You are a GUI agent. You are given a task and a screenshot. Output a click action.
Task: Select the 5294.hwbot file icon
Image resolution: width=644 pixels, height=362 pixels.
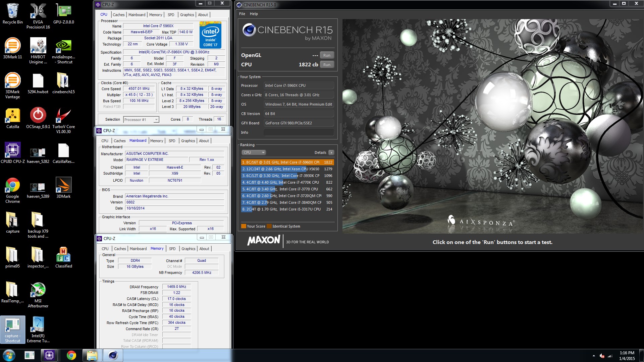(x=38, y=83)
